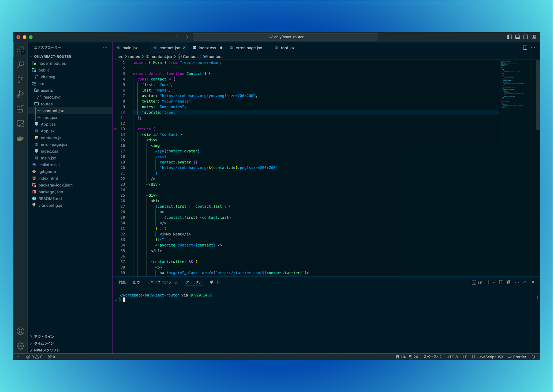
Task: Create a new terminal with plus
Action: [489, 282]
